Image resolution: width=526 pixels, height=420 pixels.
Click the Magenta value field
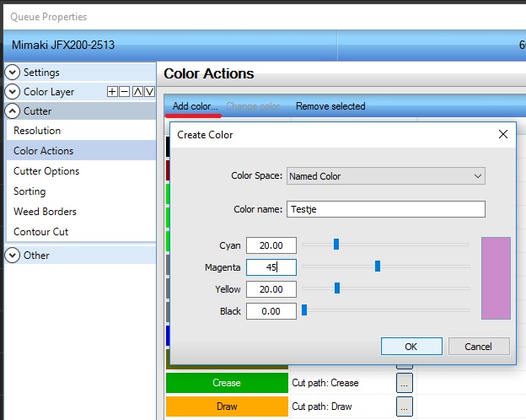pos(271,267)
